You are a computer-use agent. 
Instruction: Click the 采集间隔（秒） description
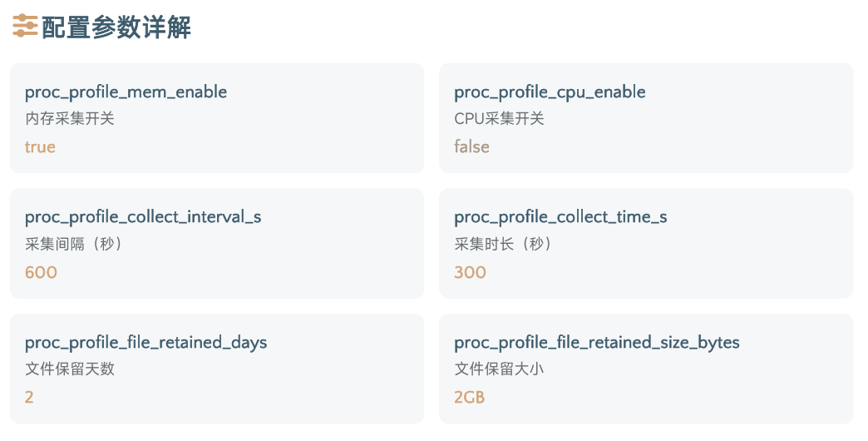[73, 244]
